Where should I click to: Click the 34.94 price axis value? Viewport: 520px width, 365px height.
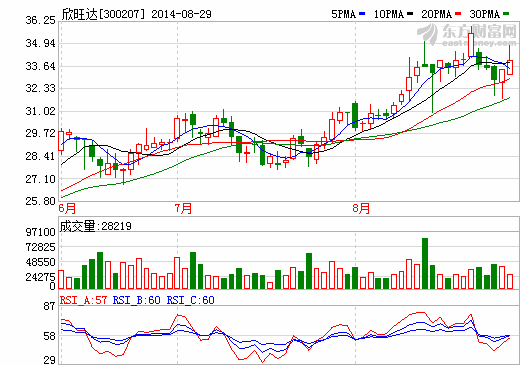tap(41, 43)
